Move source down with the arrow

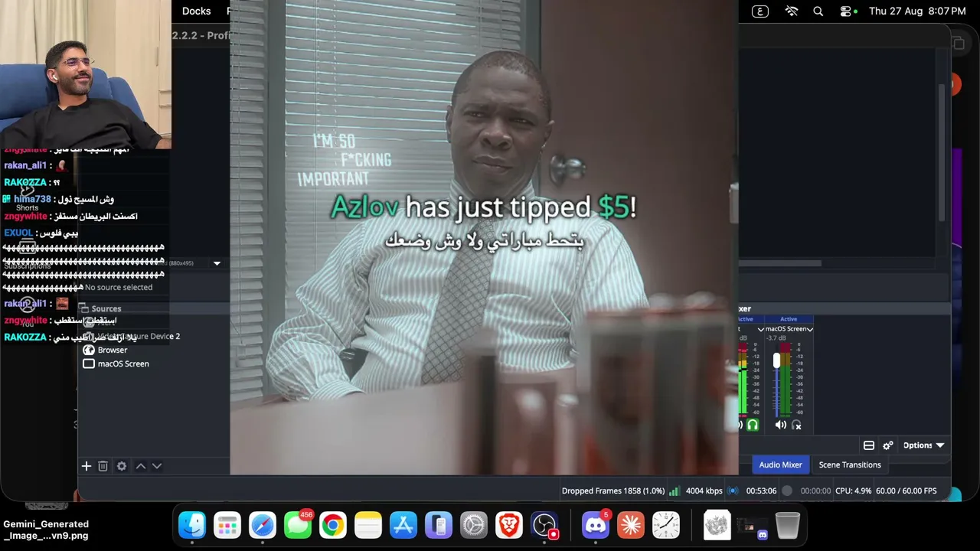coord(157,466)
